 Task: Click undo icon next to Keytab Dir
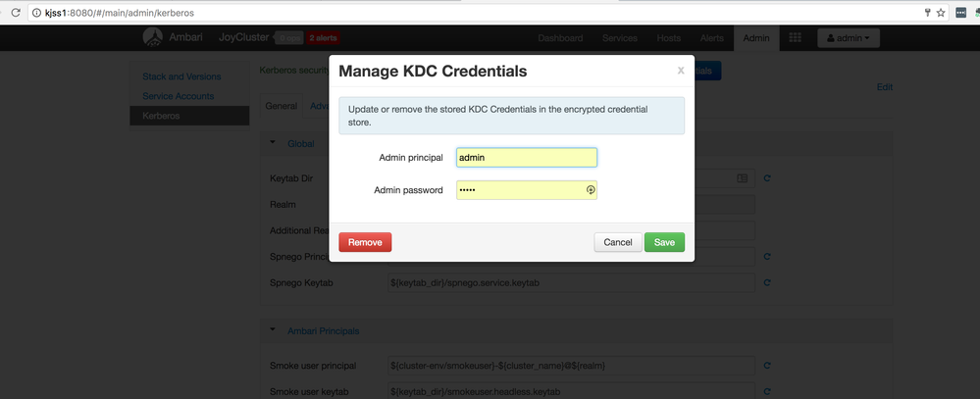[x=767, y=177]
